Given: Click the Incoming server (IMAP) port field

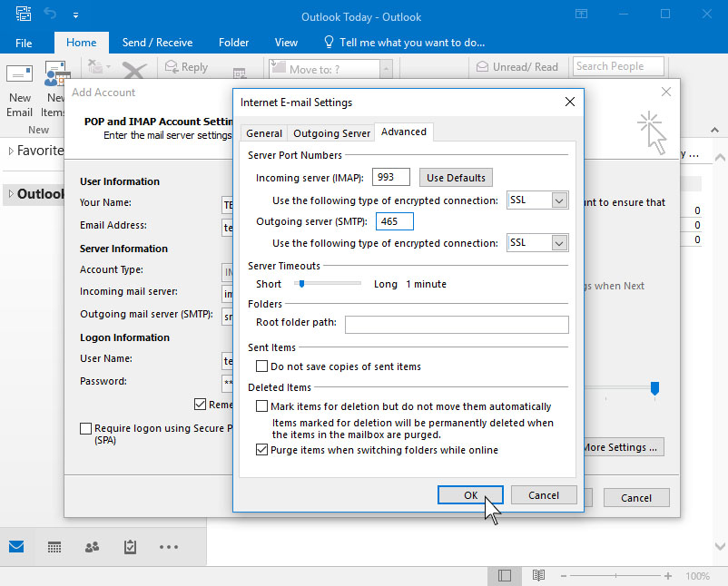Looking at the screenshot, I should pyautogui.click(x=391, y=177).
